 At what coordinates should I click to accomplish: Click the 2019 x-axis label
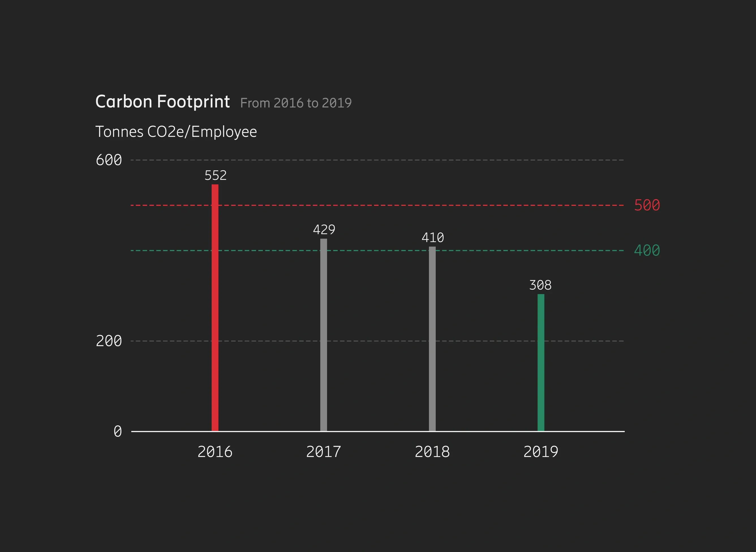pyautogui.click(x=541, y=452)
